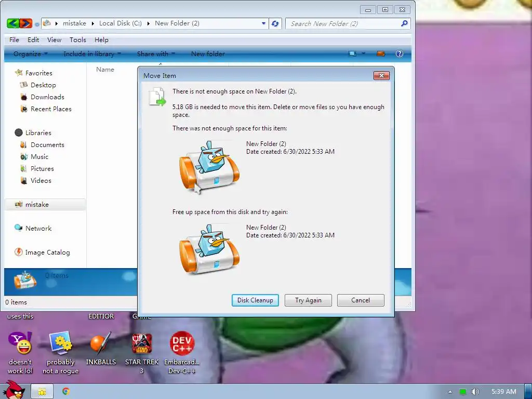Select Libraries in the navigation pane
Viewport: 532px width, 399px height.
pos(38,132)
